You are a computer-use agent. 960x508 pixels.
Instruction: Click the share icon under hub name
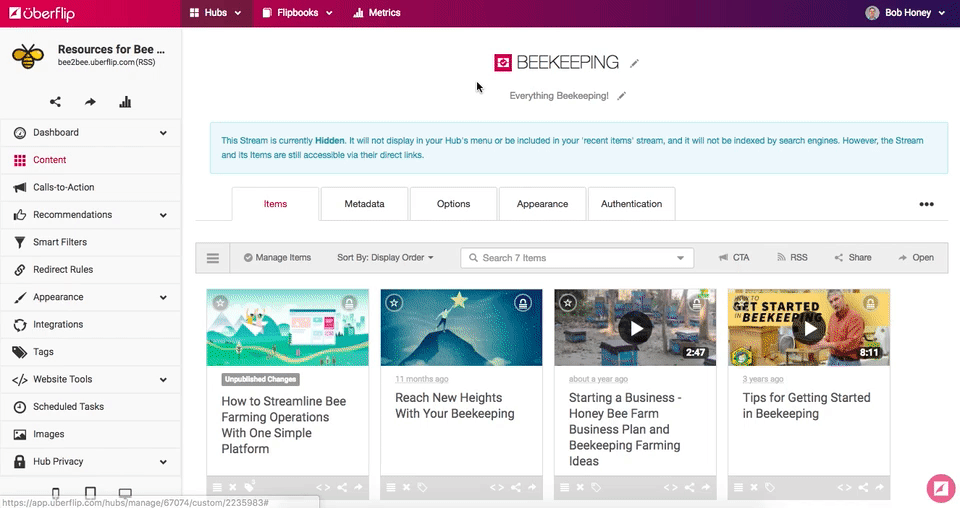[55, 102]
